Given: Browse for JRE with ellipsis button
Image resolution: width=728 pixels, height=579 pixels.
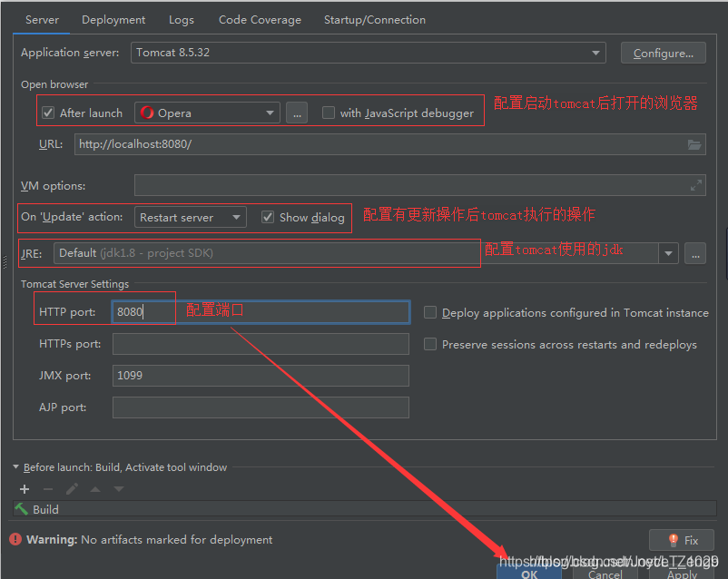Looking at the screenshot, I should click(694, 253).
